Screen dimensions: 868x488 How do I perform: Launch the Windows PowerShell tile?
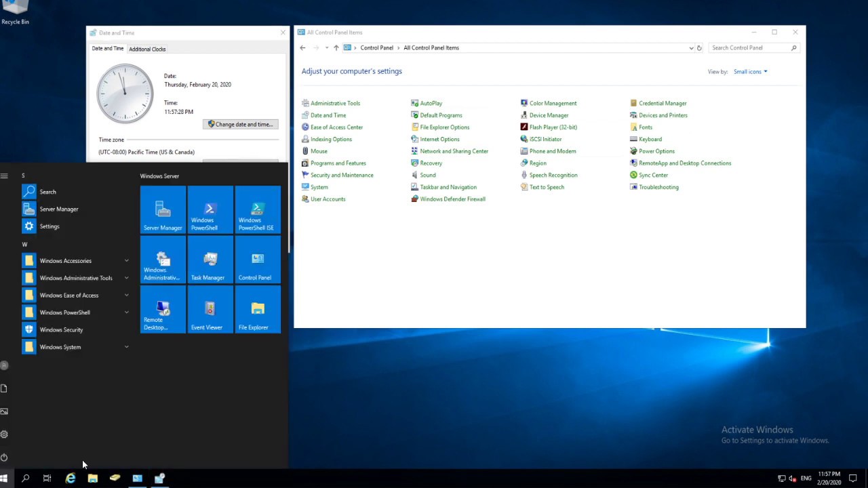210,209
